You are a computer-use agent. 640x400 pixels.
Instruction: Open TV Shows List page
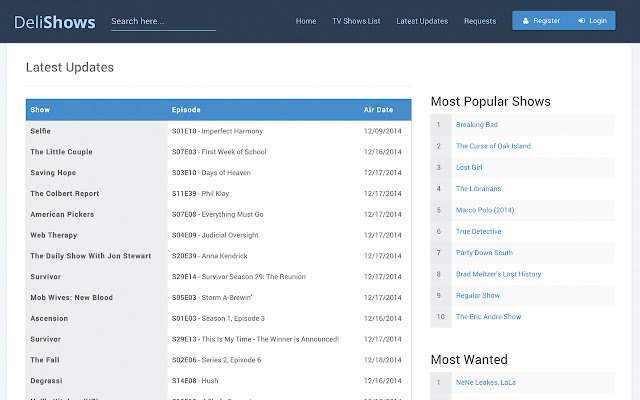pyautogui.click(x=356, y=21)
